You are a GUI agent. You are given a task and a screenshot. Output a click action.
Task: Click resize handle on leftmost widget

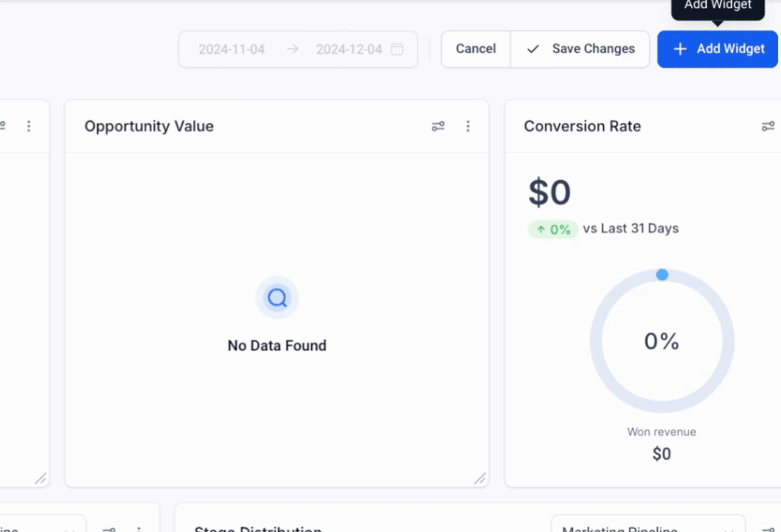41,478
